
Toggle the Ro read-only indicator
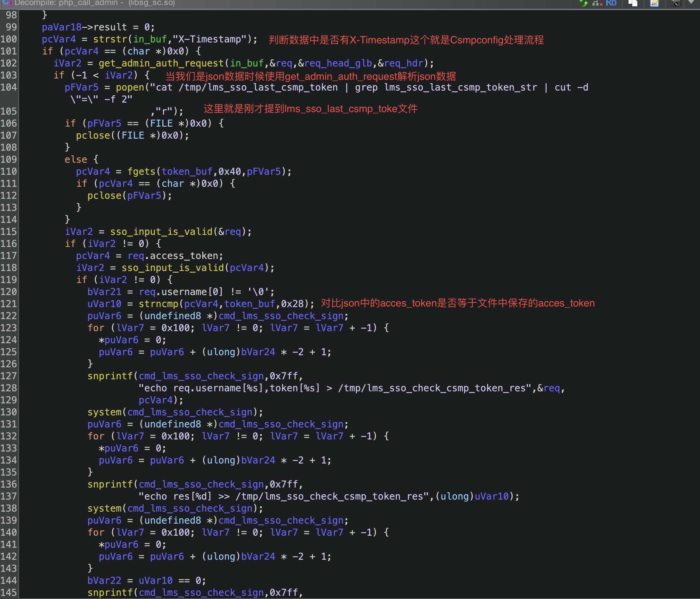611,3
